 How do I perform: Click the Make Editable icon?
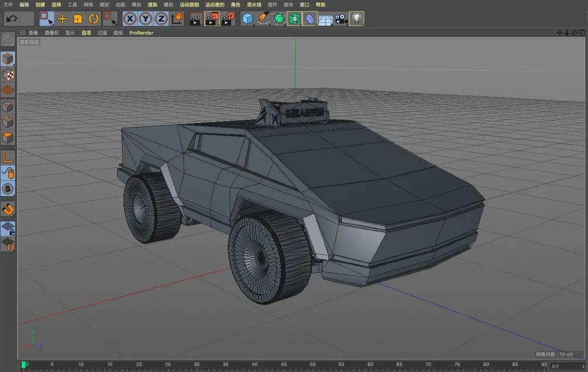[x=8, y=39]
